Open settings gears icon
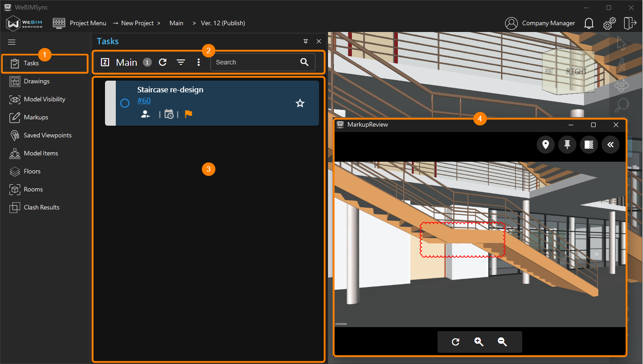The height and width of the screenshot is (364, 643). [x=609, y=23]
